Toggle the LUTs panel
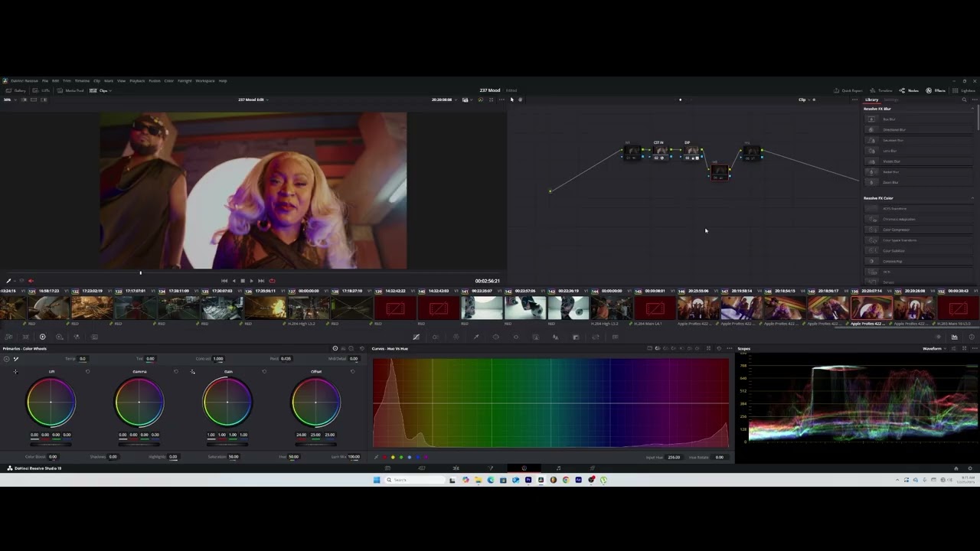Viewport: 980px width, 551px height. click(42, 90)
